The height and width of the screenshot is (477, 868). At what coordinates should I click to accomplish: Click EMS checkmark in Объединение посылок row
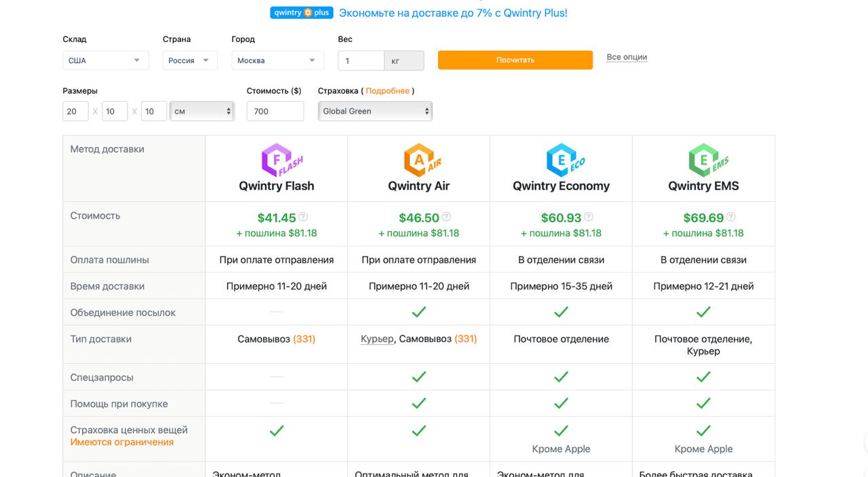[703, 312]
